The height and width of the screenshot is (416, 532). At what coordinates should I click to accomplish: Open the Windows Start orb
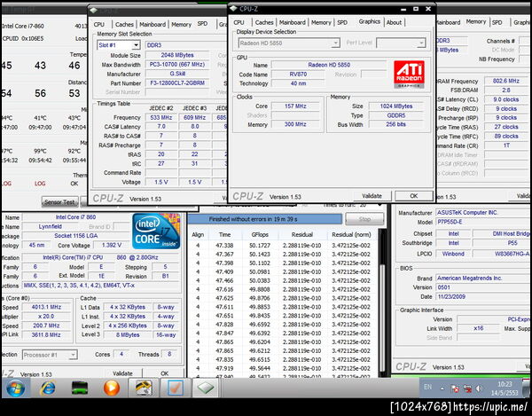pos(15,388)
